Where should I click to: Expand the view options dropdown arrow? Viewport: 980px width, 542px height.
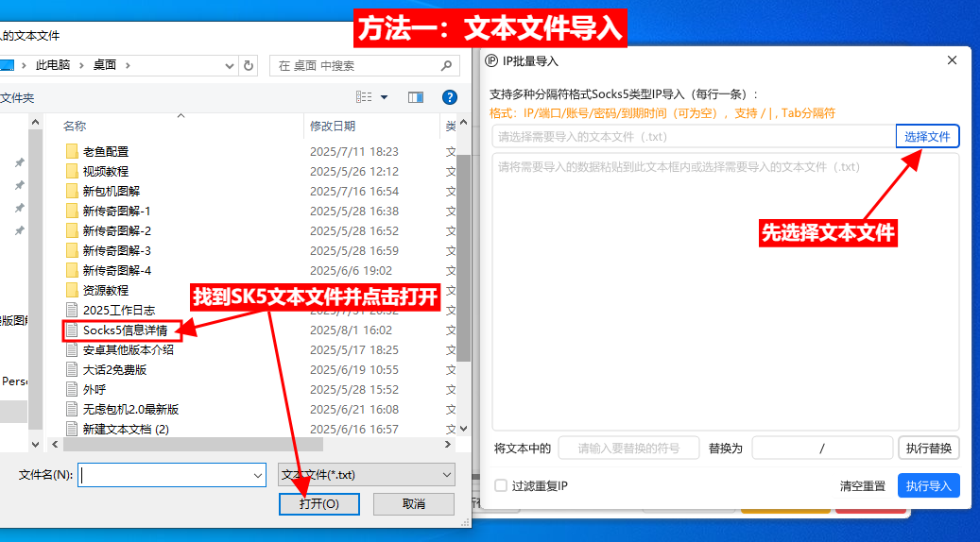[x=384, y=96]
